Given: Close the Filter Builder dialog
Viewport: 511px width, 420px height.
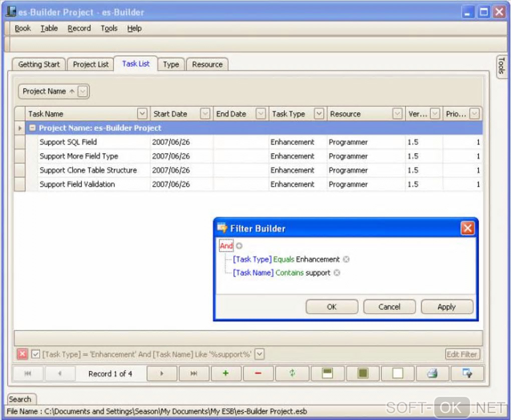Looking at the screenshot, I should tap(467, 228).
